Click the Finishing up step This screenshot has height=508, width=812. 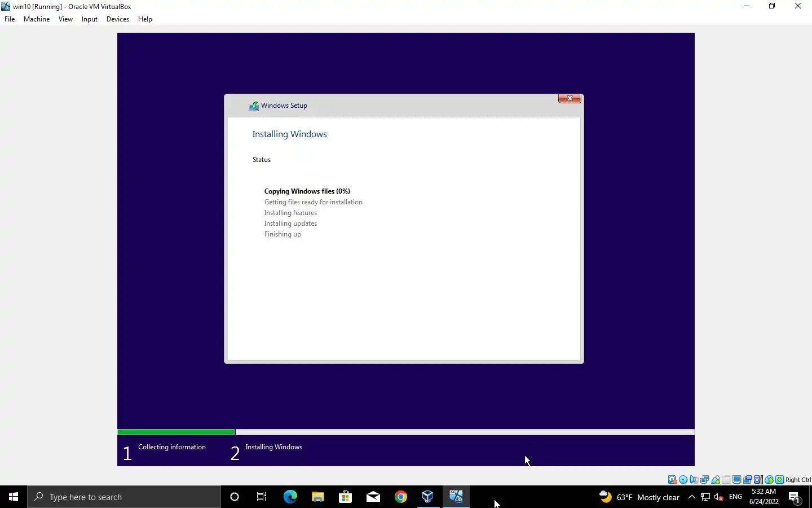[x=283, y=234]
